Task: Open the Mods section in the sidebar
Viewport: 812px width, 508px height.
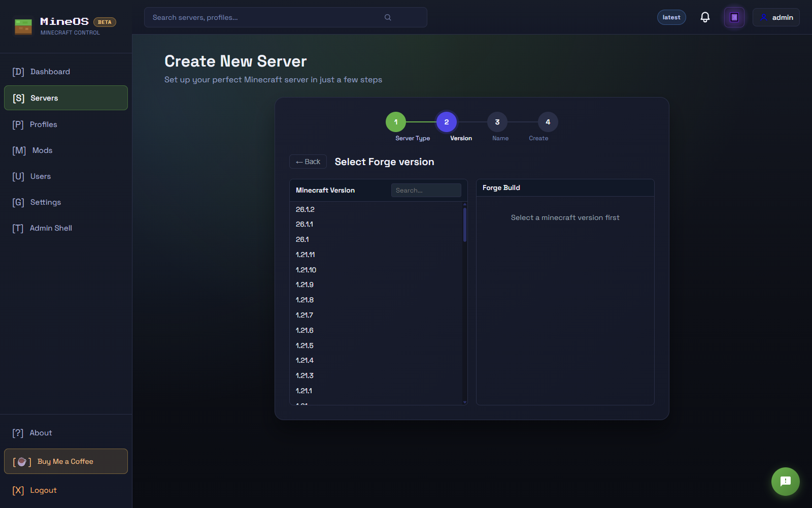Action: (x=42, y=150)
